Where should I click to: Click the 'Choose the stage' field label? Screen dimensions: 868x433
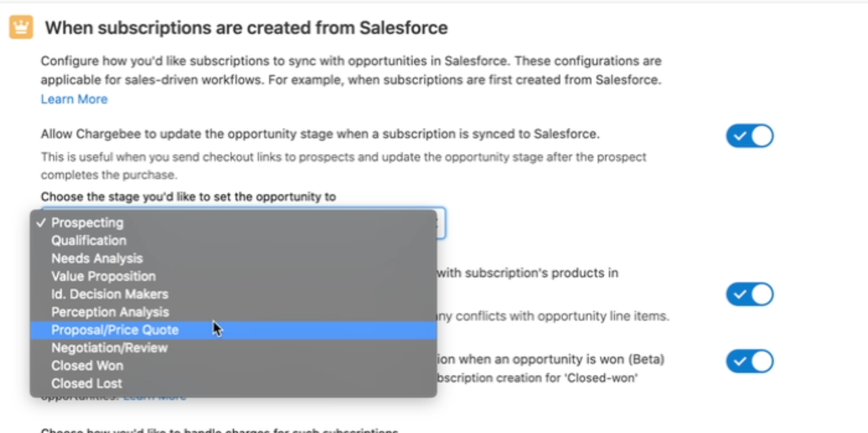188,196
